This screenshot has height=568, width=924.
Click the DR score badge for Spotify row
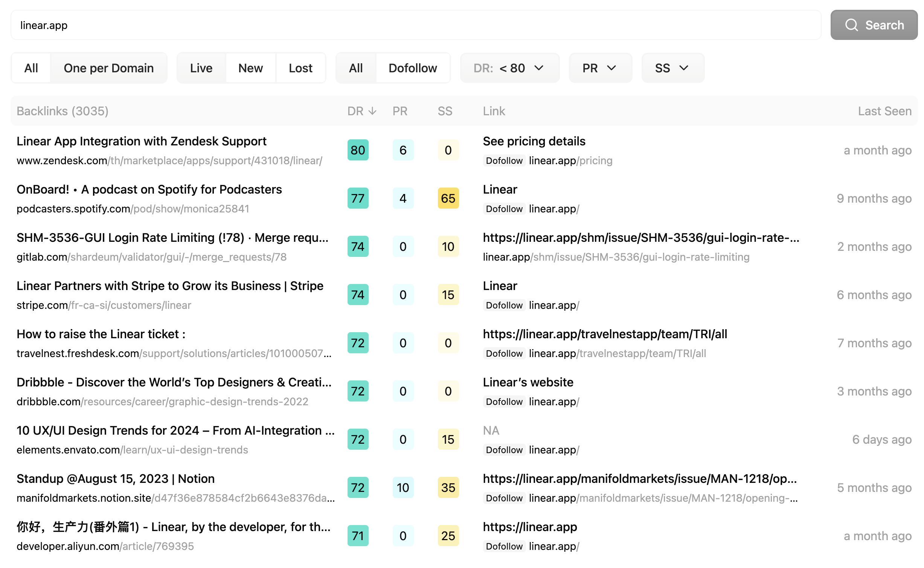pyautogui.click(x=357, y=198)
